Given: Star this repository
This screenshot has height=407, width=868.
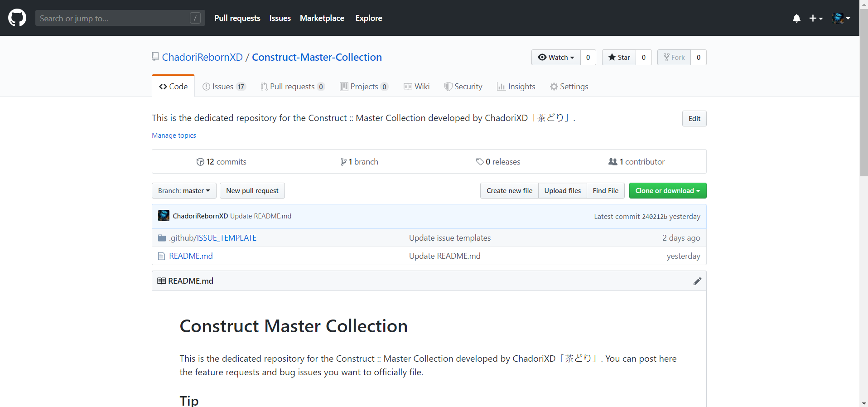Looking at the screenshot, I should [x=619, y=57].
